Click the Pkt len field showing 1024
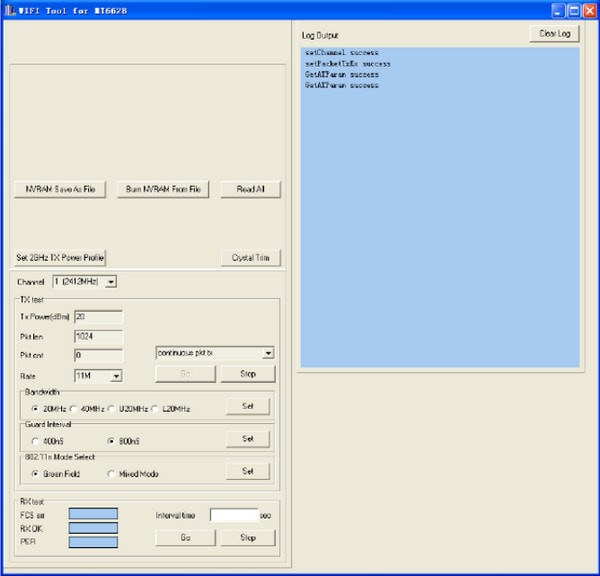The height and width of the screenshot is (576, 600). click(x=99, y=336)
